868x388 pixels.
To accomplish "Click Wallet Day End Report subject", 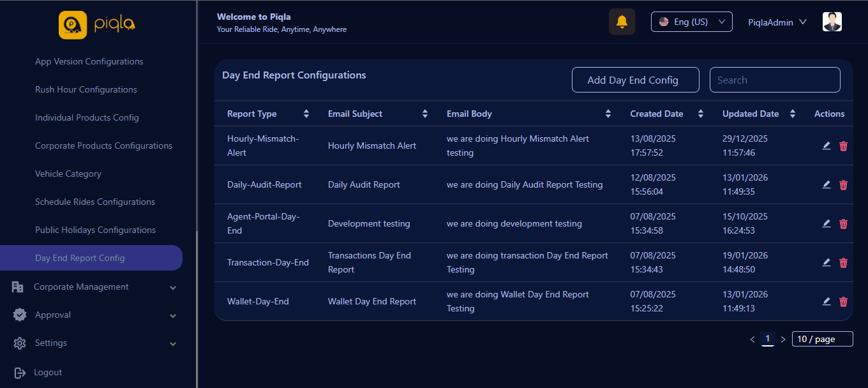I will (372, 301).
